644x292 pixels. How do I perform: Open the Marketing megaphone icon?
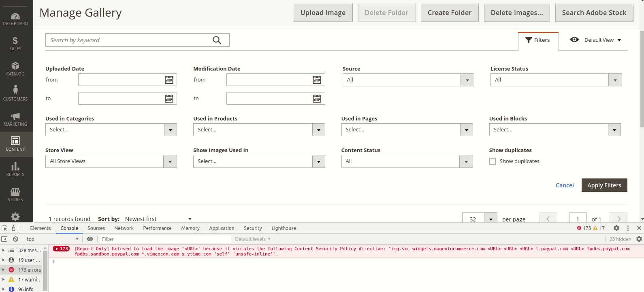tap(15, 116)
